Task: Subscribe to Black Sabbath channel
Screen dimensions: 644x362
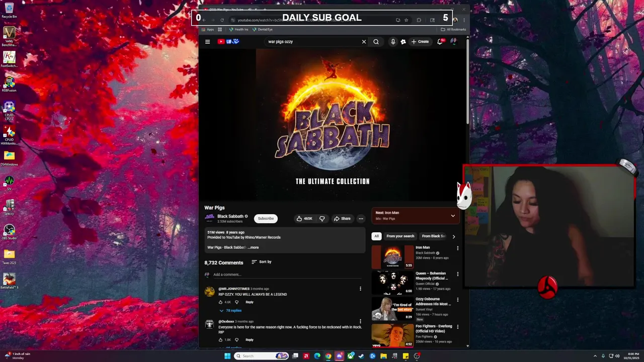Action: (x=266, y=219)
